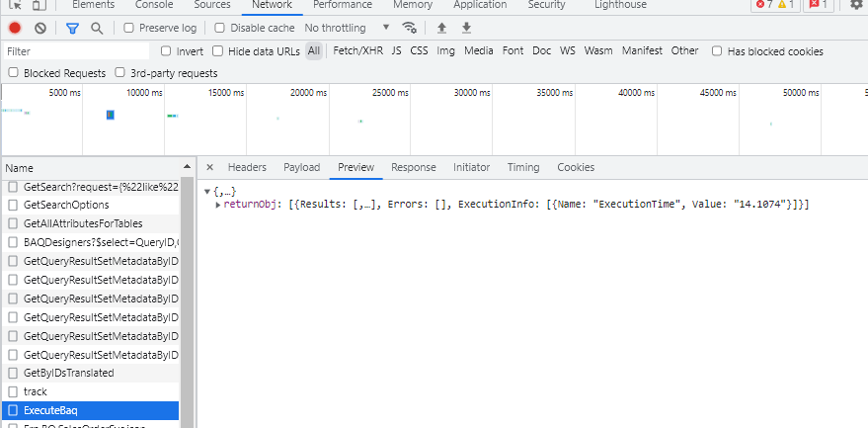Image resolution: width=868 pixels, height=428 pixels.
Task: Filter requests by Media type
Action: [x=479, y=51]
